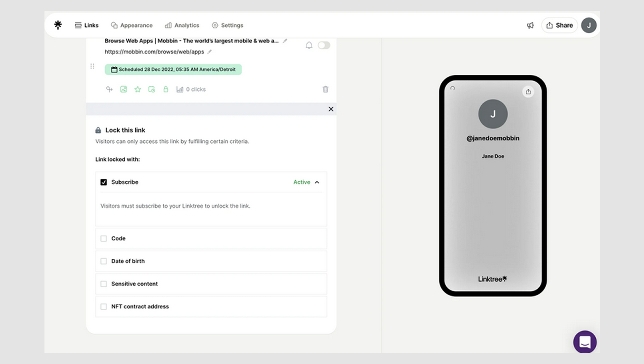644x364 pixels.
Task: Click the share icon in phone preview
Action: pyautogui.click(x=528, y=92)
